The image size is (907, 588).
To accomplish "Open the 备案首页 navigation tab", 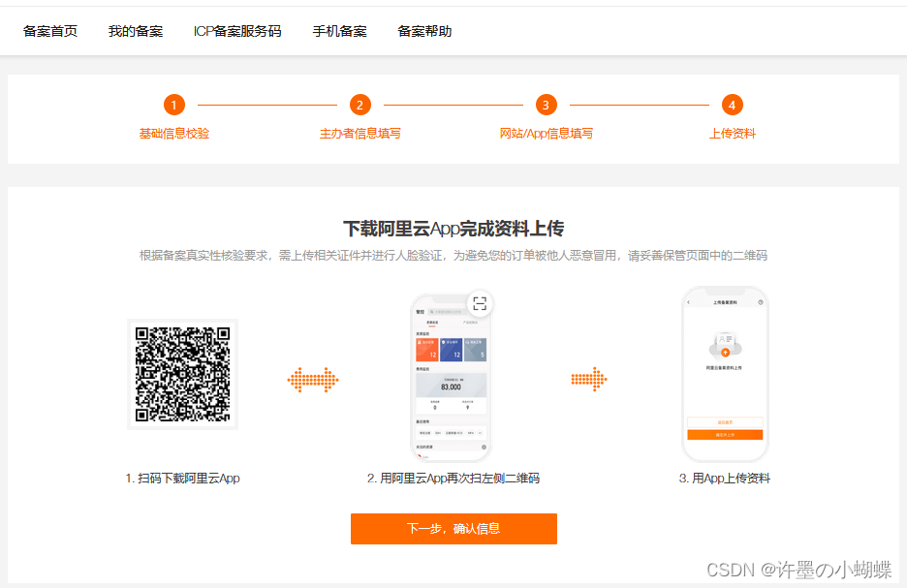I will coord(50,31).
